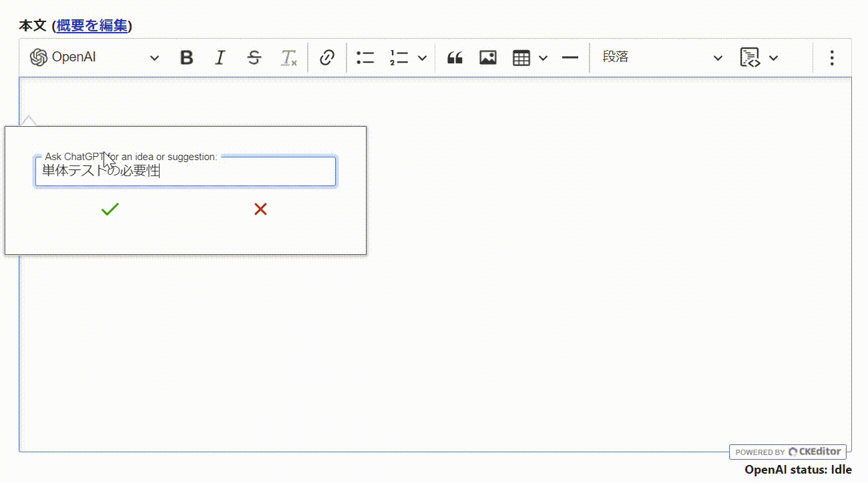The width and height of the screenshot is (868, 483).
Task: Apply strikethrough to text
Action: tap(254, 57)
